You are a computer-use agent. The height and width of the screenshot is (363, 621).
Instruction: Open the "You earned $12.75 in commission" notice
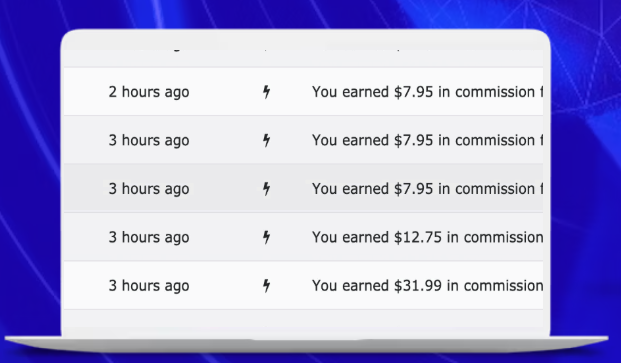pyautogui.click(x=427, y=237)
